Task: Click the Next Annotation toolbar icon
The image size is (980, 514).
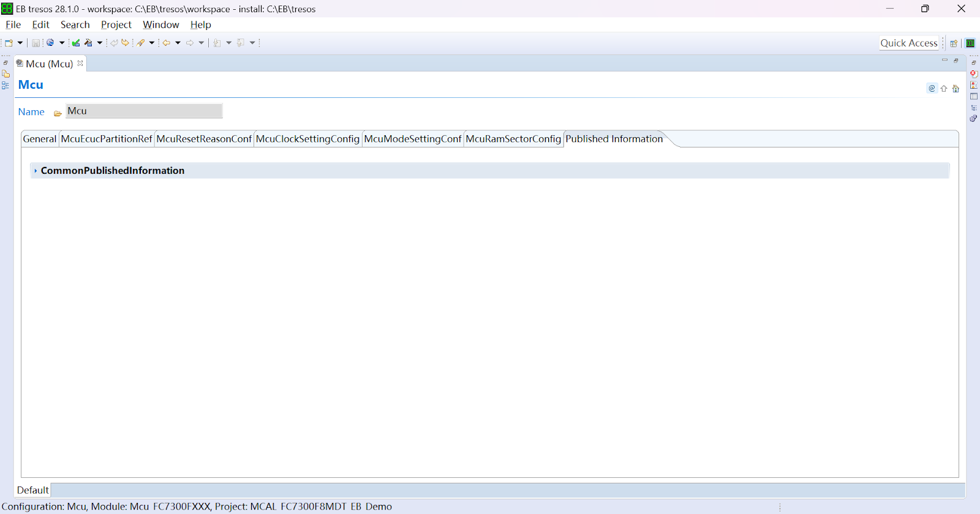Action: (x=217, y=43)
